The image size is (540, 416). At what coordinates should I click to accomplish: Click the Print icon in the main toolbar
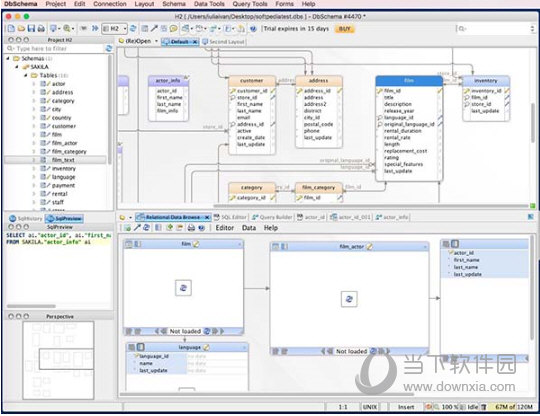pyautogui.click(x=41, y=29)
